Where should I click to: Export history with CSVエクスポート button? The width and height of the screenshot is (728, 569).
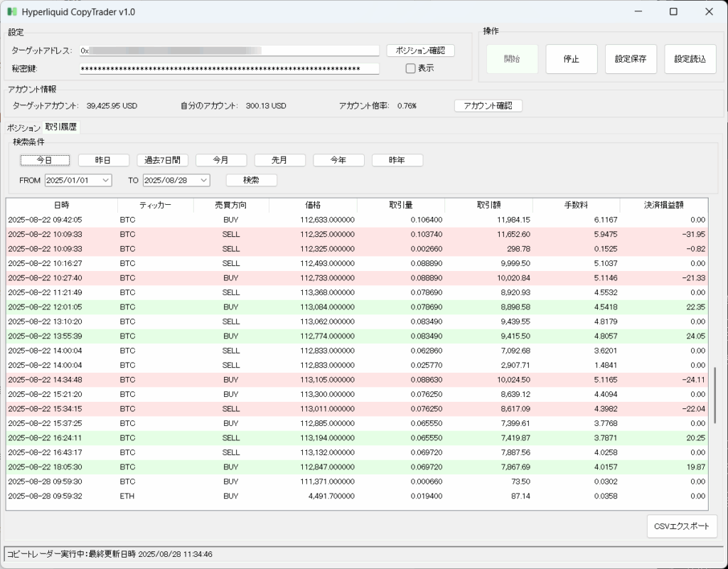point(682,526)
